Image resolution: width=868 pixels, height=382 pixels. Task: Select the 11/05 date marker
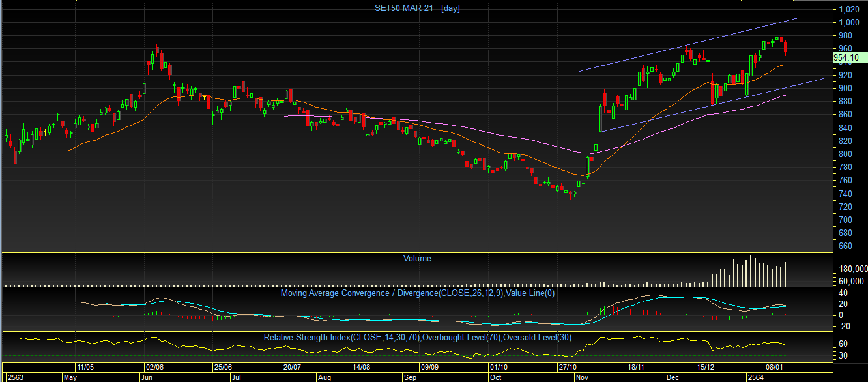tap(85, 367)
